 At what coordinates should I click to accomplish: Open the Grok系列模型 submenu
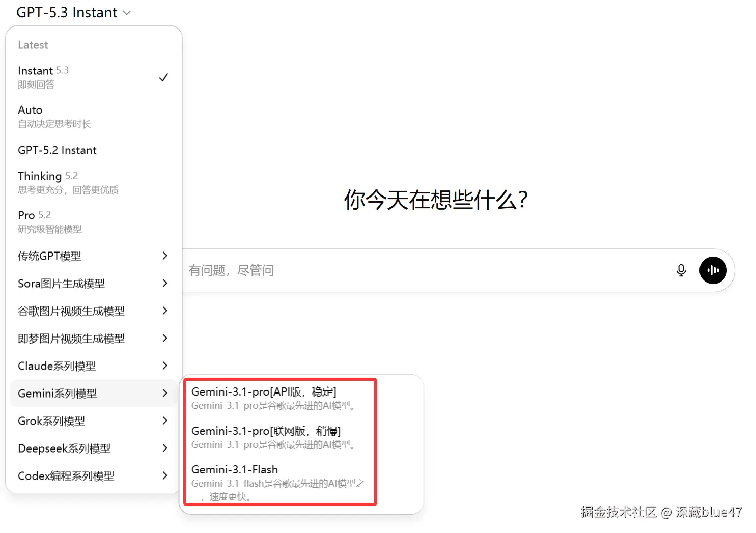coord(94,420)
